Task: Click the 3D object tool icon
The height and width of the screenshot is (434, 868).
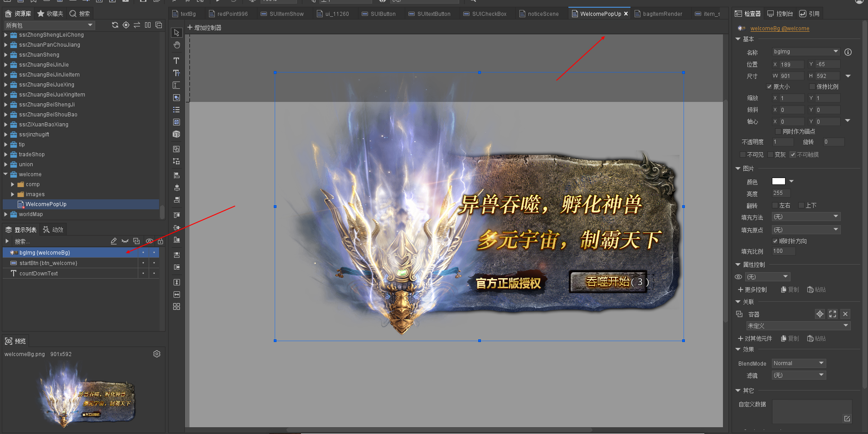Action: tap(176, 134)
